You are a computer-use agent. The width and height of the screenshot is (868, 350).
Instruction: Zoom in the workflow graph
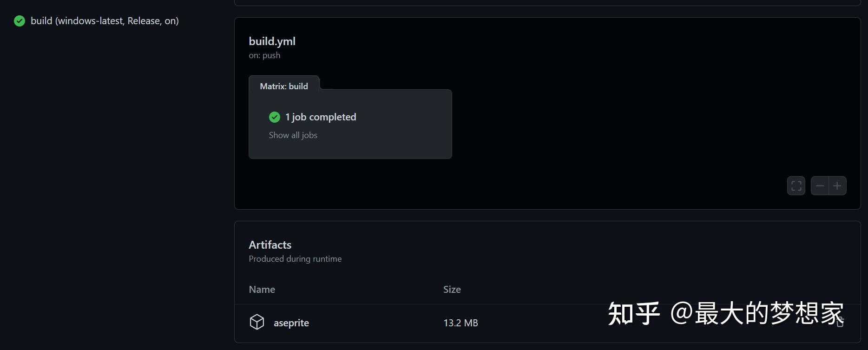(837, 186)
